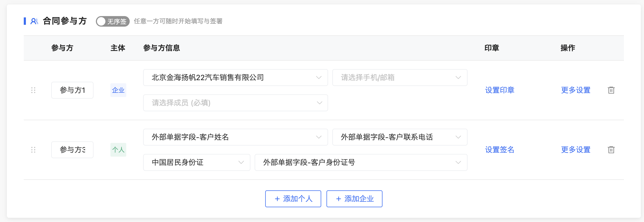This screenshot has height=222, width=644.
Task: Delete the 参与方1 row with trash icon
Action: pyautogui.click(x=611, y=90)
